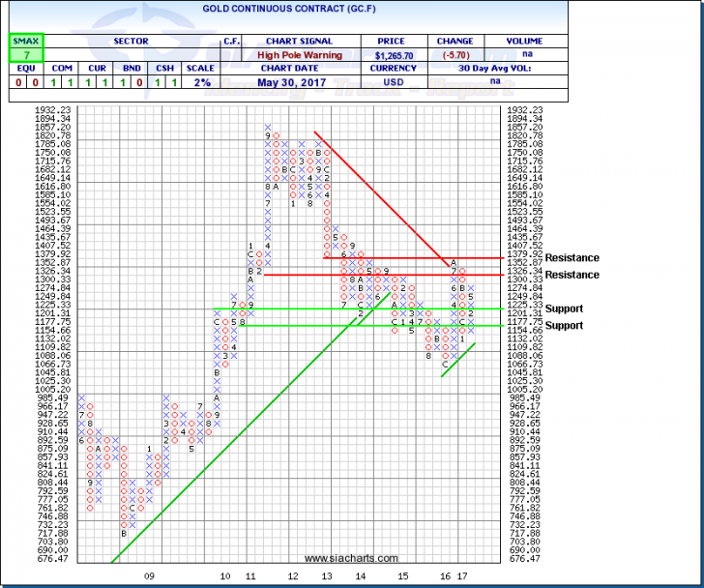Click the SECTOR header cell
Screen dimensions: 704x588
coord(128,42)
